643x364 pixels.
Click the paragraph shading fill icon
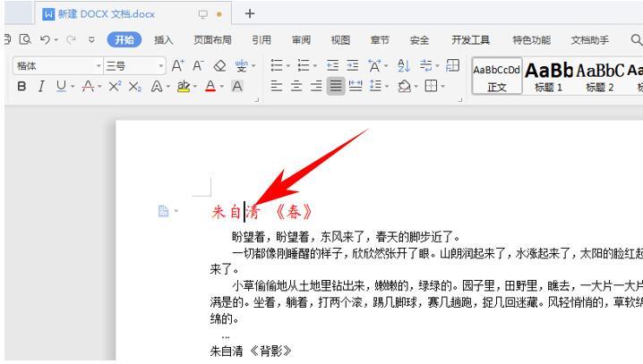[x=404, y=86]
